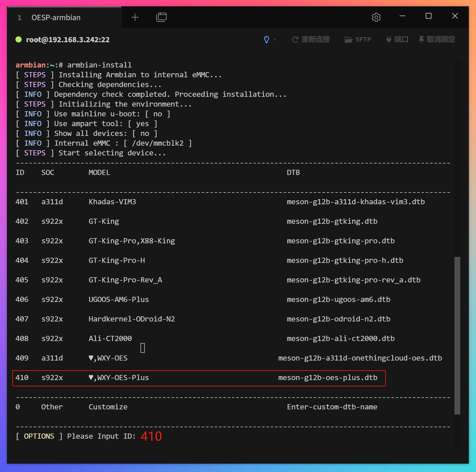Screen dimensions: 476x472
Task: Select the OESP-armbian session tab
Action: [56, 17]
